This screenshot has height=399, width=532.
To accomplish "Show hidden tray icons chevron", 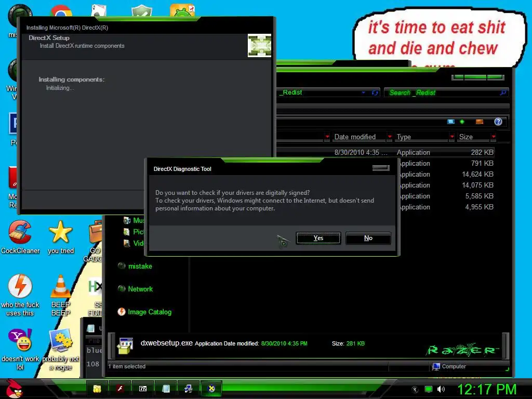I will [415, 390].
